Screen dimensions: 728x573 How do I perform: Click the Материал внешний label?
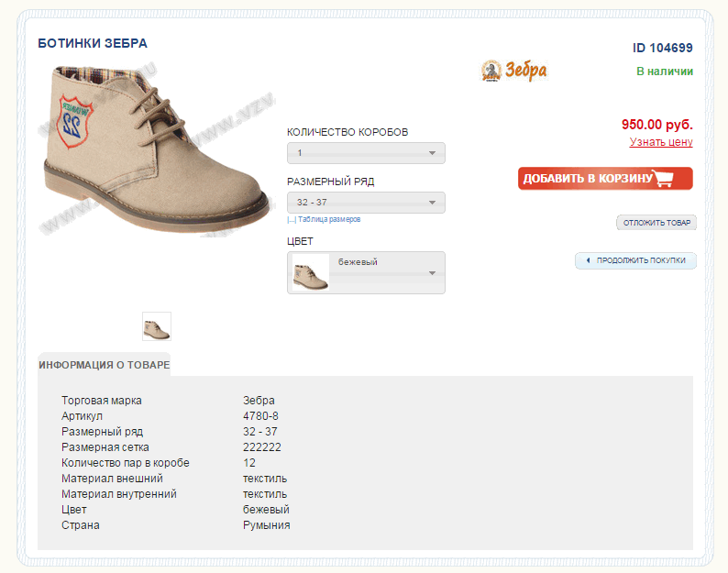[x=112, y=479]
